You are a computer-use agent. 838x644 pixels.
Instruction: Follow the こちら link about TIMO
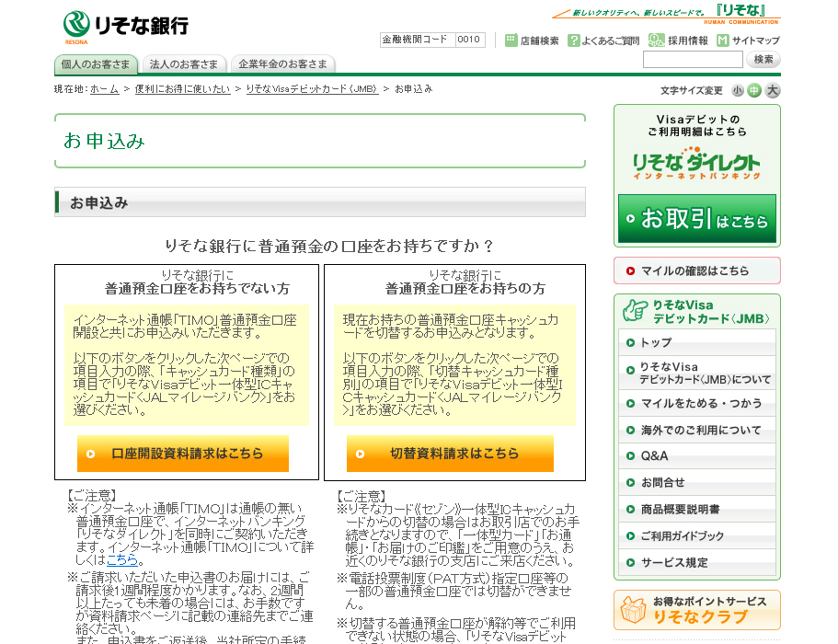pos(122,560)
